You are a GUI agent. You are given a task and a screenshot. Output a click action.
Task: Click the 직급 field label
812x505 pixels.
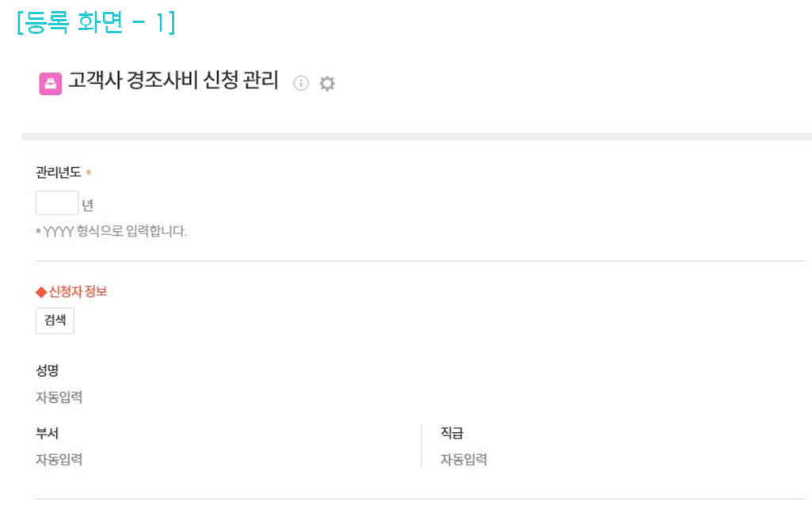point(452,433)
